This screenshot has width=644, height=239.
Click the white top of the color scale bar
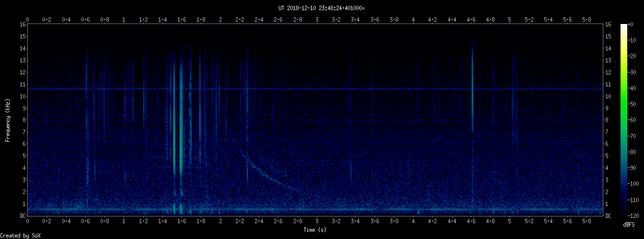pyautogui.click(x=623, y=26)
